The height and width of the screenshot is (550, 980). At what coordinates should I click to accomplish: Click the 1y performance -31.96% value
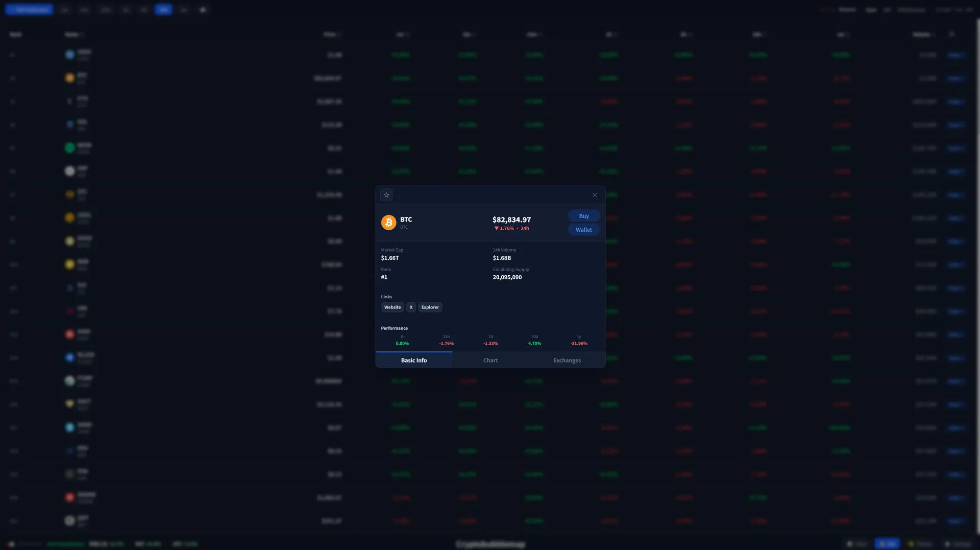click(x=579, y=344)
